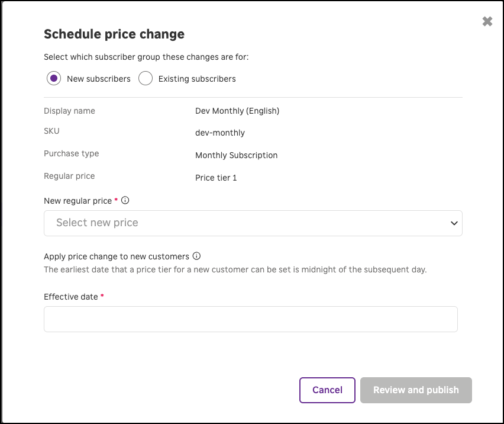Open the Select new price dropdown

click(x=253, y=223)
